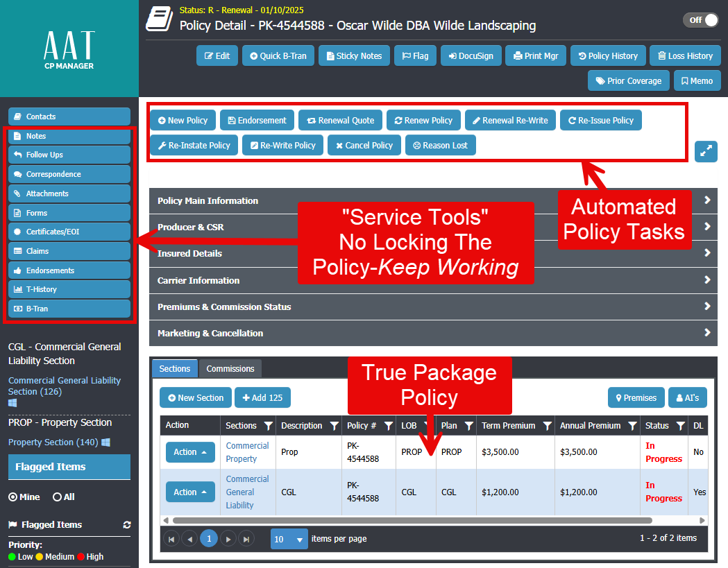Filter the Term Premium column

547,426
